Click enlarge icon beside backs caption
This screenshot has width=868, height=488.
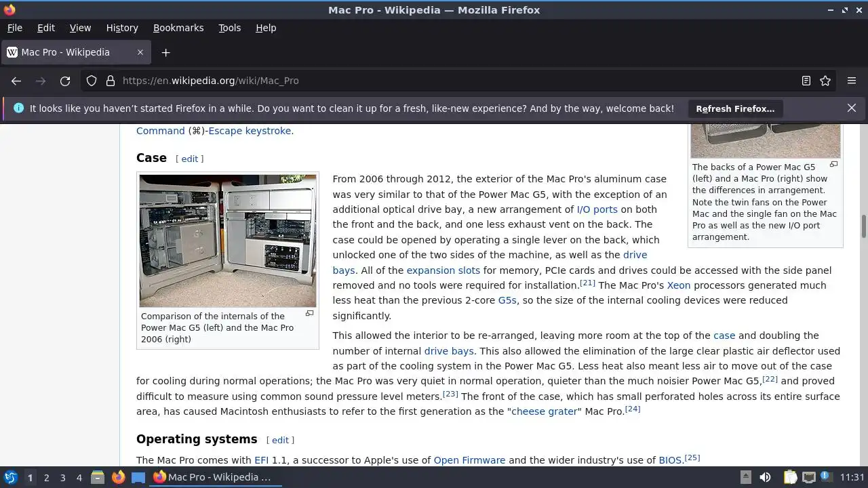[x=833, y=164]
